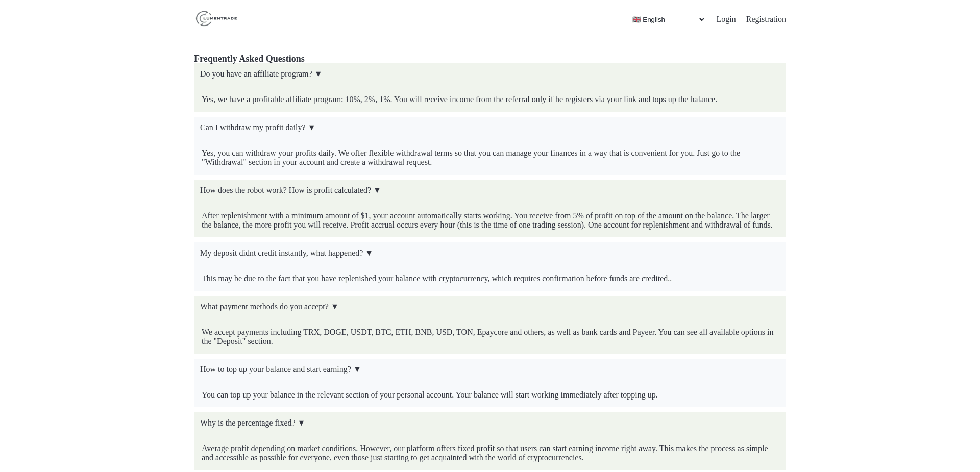The image size is (980, 472).
Task: Click the triangle beside the robot profit question
Action: [x=377, y=190]
